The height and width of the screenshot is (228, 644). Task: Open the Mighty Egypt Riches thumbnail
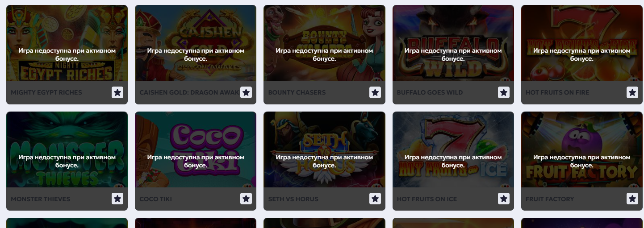[67, 43]
